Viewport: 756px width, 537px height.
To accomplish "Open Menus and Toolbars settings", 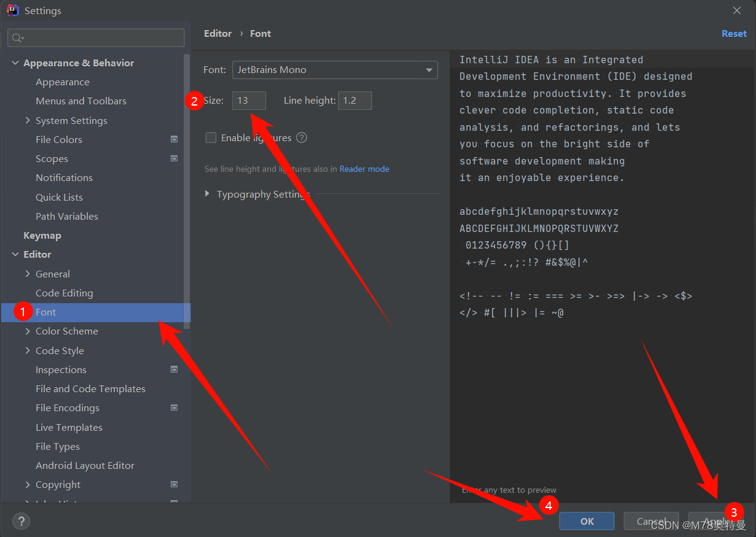I will click(81, 101).
